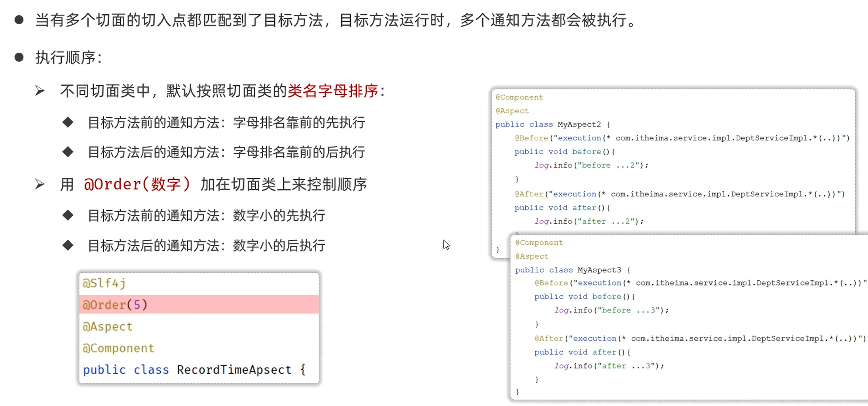Click the arrow marker before 用 @Order(数字)
The height and width of the screenshot is (406, 868).
(x=40, y=184)
